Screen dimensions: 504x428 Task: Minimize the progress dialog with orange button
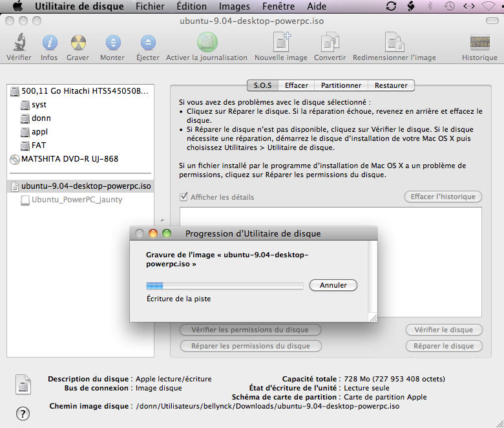pos(153,233)
